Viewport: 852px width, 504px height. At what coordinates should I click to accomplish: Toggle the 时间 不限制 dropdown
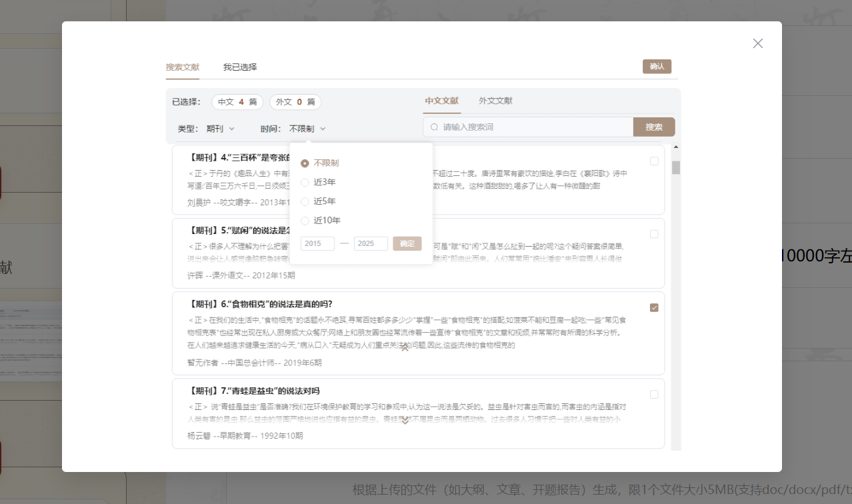(x=307, y=129)
